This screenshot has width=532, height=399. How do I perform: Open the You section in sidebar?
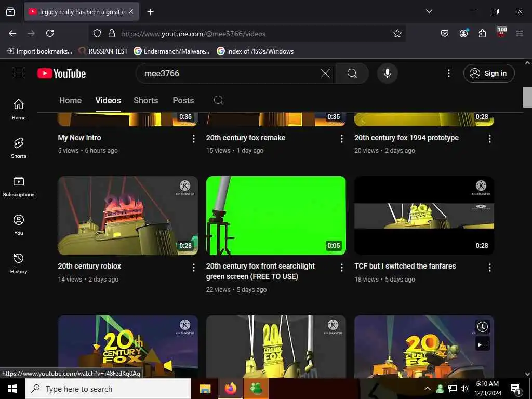19,224
